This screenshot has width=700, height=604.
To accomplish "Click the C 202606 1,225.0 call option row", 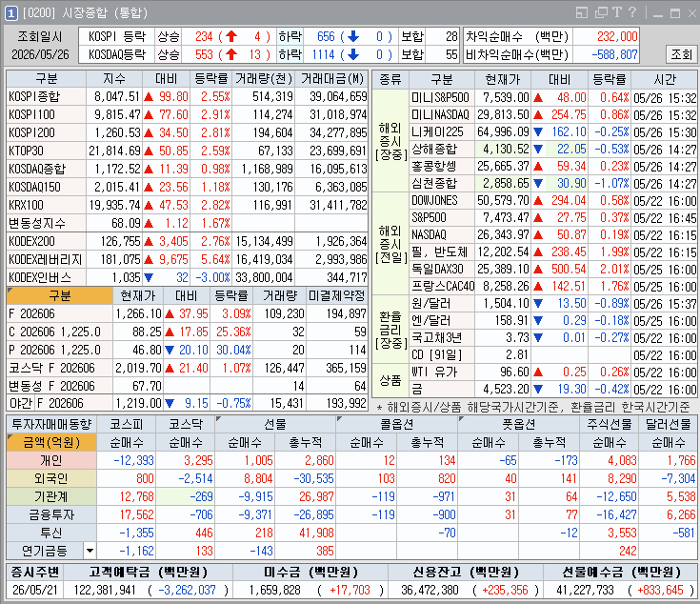I will pyautogui.click(x=187, y=332).
